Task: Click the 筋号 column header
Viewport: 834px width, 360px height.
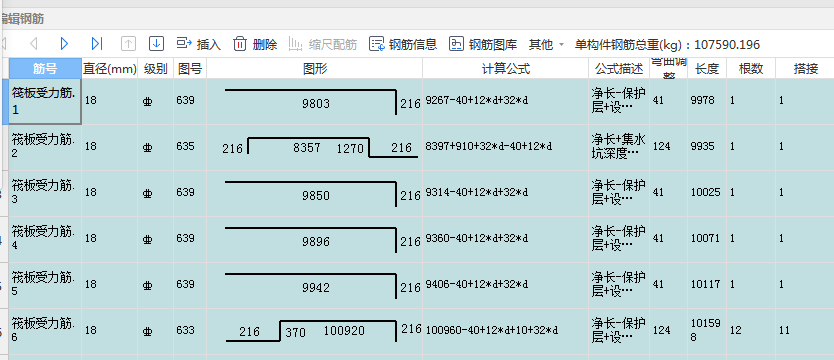Action: pos(45,69)
